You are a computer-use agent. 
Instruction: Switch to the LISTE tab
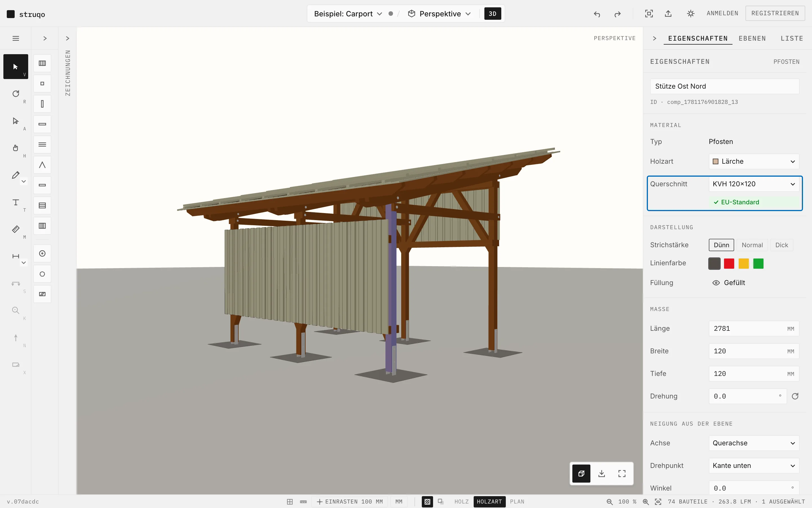pyautogui.click(x=791, y=38)
